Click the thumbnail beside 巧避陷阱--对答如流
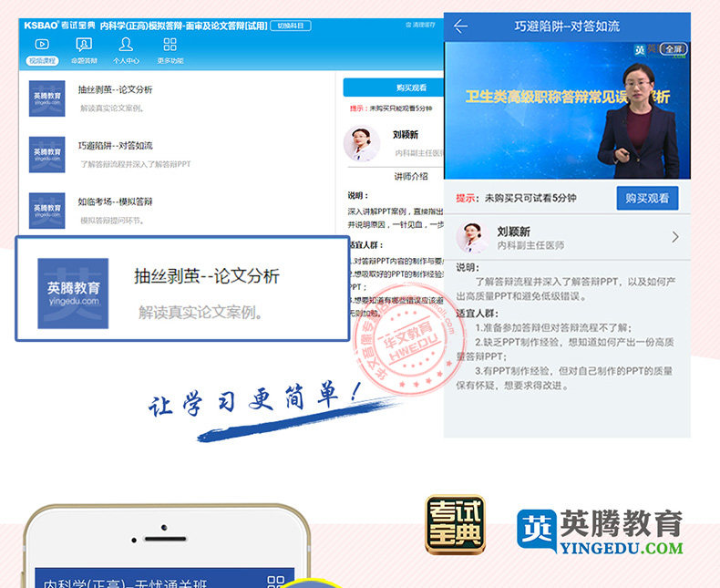 (x=46, y=154)
